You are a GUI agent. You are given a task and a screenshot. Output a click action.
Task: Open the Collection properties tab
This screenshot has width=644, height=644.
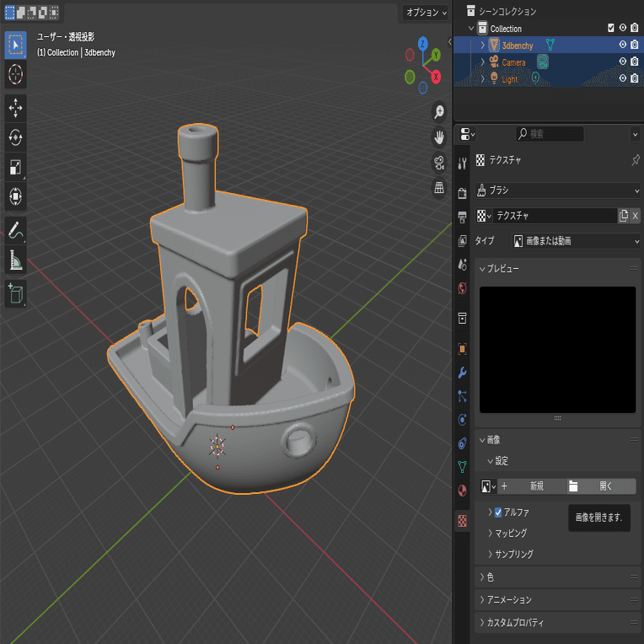coord(463,318)
